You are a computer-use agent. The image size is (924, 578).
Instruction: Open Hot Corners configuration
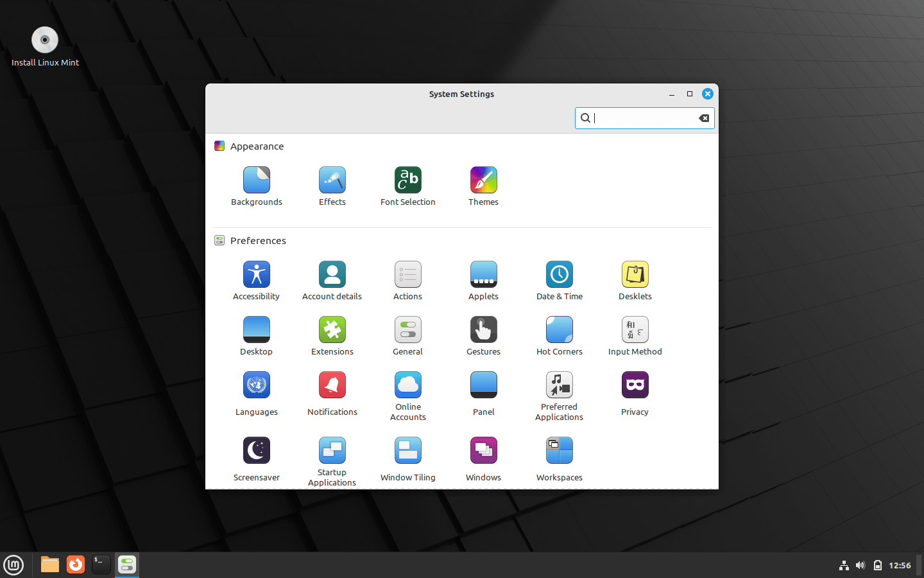click(x=559, y=335)
